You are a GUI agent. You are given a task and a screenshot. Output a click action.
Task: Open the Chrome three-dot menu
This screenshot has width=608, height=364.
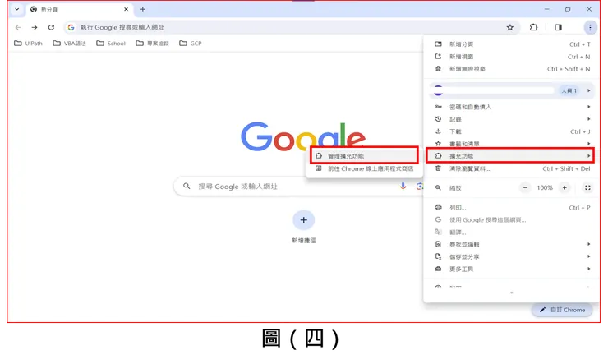tap(590, 27)
